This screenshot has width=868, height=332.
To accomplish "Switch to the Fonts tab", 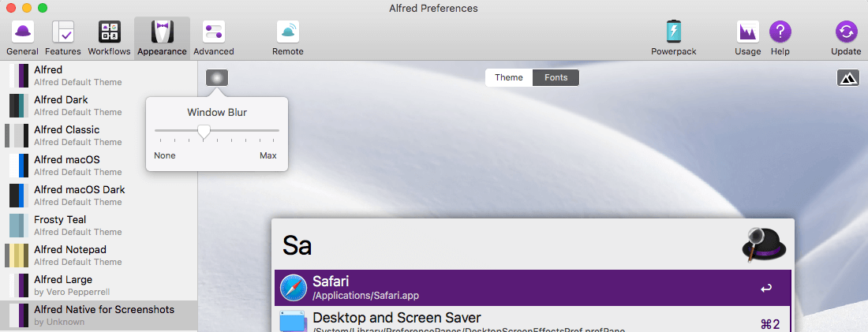I will point(556,77).
